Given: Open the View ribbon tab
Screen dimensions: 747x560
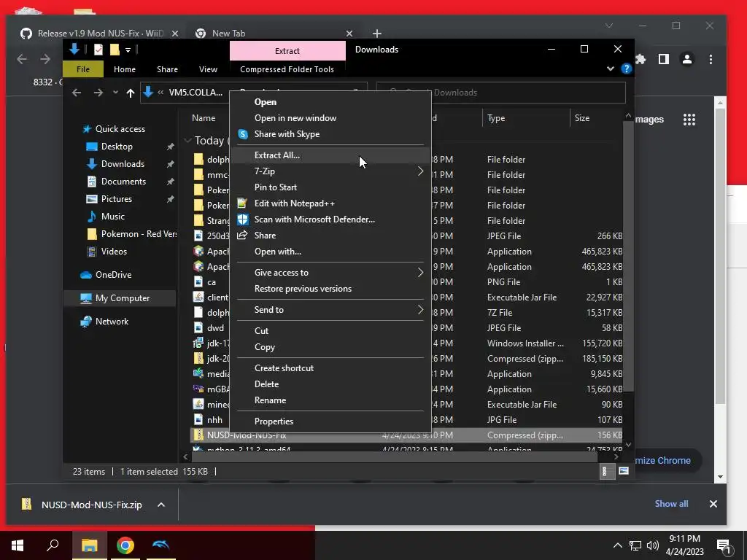Looking at the screenshot, I should 208,69.
